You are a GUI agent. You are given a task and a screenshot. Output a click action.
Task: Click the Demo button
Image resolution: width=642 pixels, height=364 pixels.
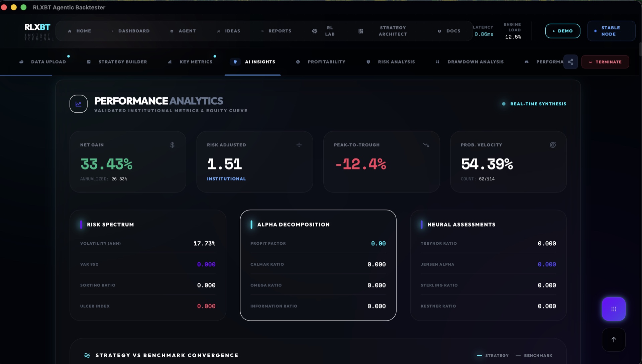click(x=563, y=31)
